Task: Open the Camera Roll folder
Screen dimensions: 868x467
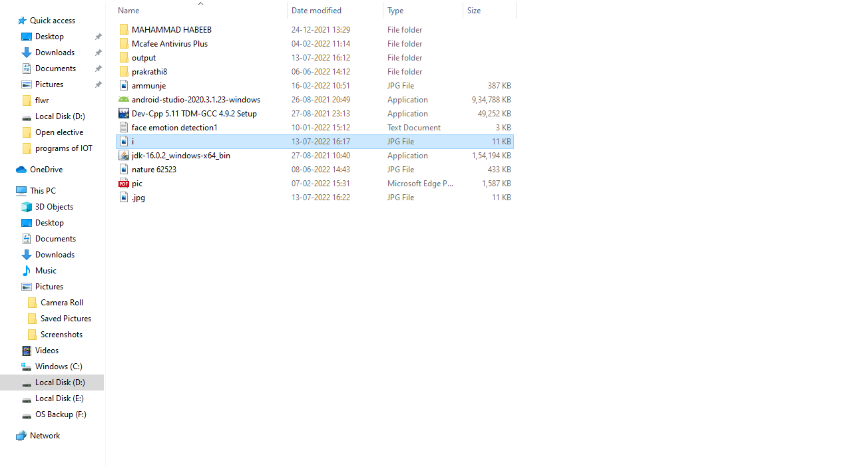Action: (x=62, y=302)
